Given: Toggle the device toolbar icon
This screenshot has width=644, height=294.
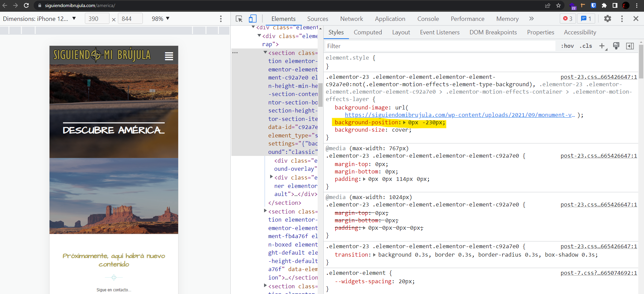Looking at the screenshot, I should [253, 19].
